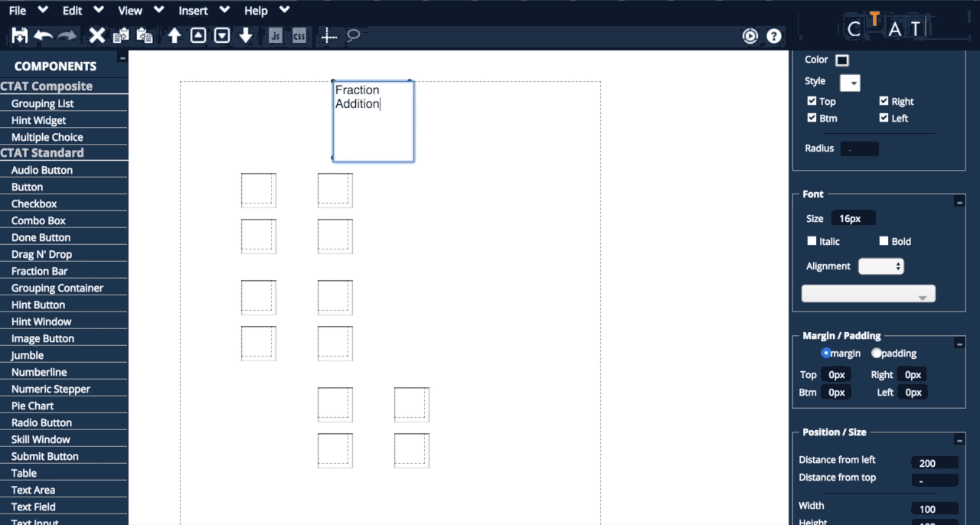Select the Fraction Bar component
Screen dimensions: 980x525
40,271
